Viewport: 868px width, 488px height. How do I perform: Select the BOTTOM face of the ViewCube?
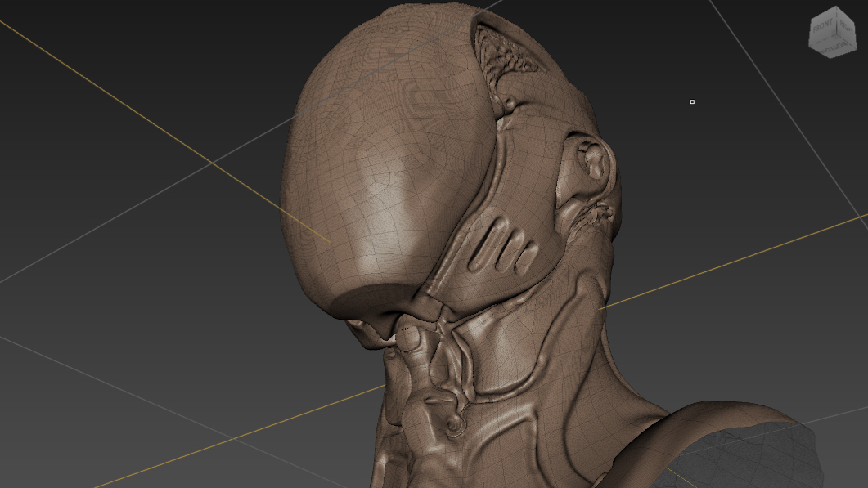coord(833,47)
